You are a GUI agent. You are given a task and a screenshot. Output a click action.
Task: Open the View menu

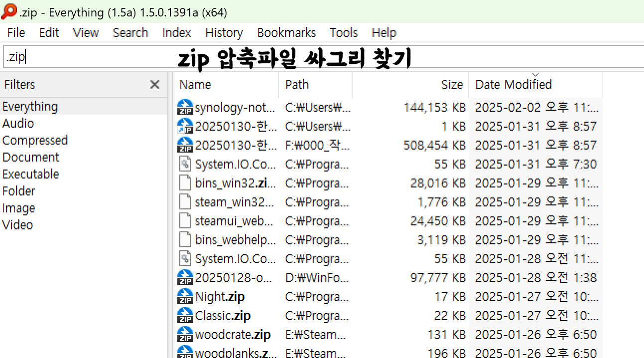tap(85, 32)
